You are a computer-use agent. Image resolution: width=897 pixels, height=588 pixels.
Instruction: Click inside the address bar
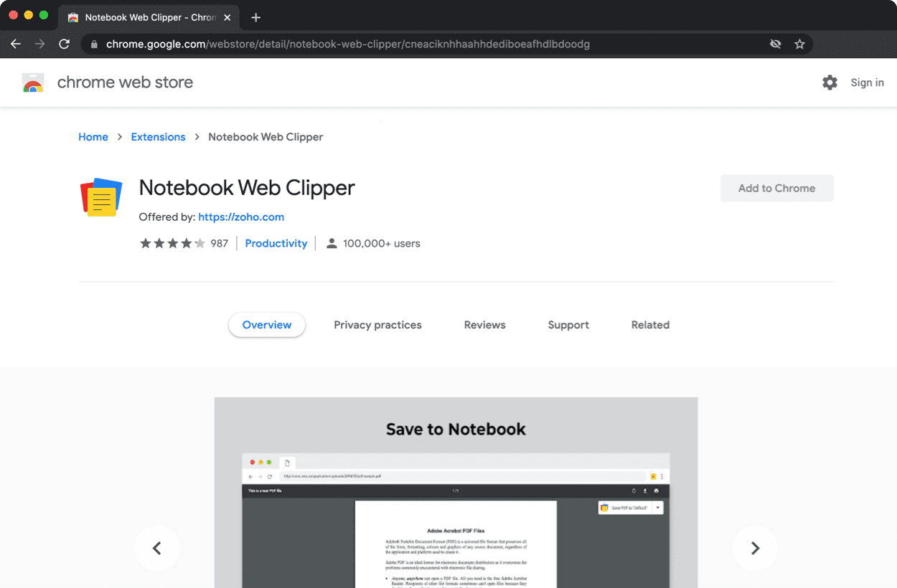(x=359, y=44)
